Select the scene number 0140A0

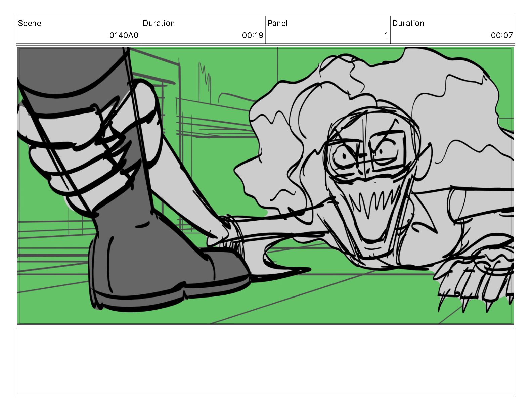point(124,35)
